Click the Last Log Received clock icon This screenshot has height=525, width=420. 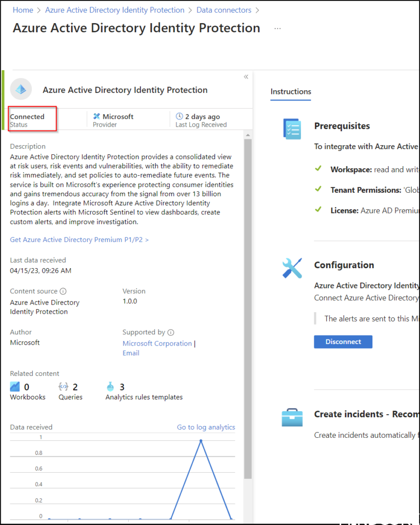point(179,116)
